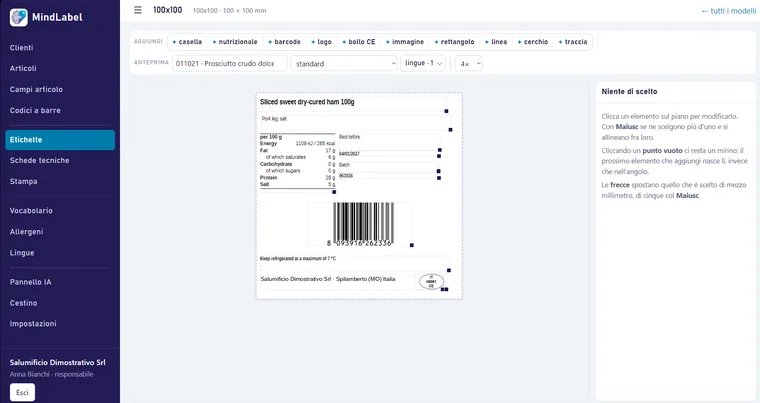The width and height of the screenshot is (760, 403).
Task: Click the resize handle of the barcode element
Action: (x=412, y=245)
